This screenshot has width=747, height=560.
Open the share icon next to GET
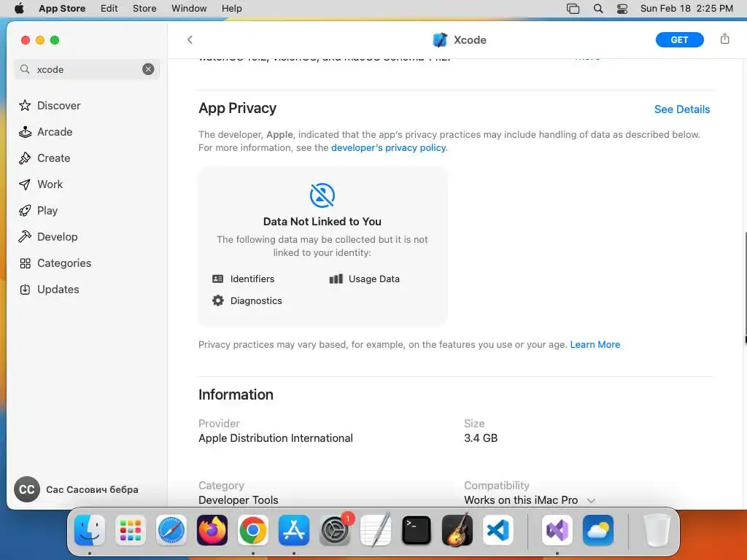(724, 39)
